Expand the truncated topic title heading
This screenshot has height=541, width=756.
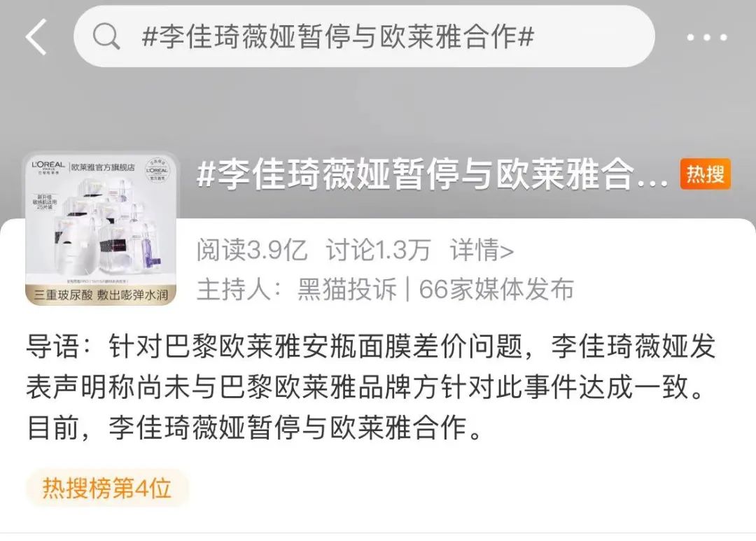click(432, 174)
